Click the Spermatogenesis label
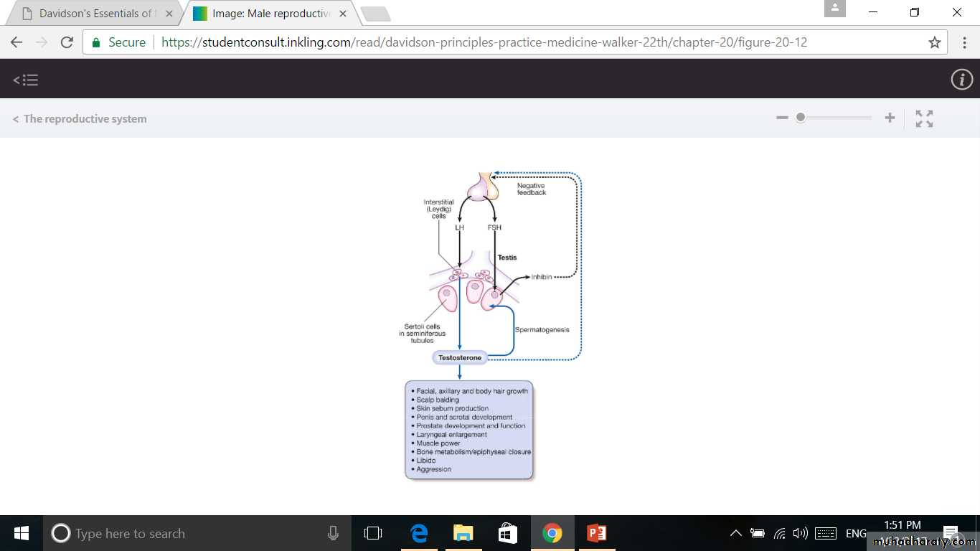The width and height of the screenshot is (980, 551). coord(542,330)
